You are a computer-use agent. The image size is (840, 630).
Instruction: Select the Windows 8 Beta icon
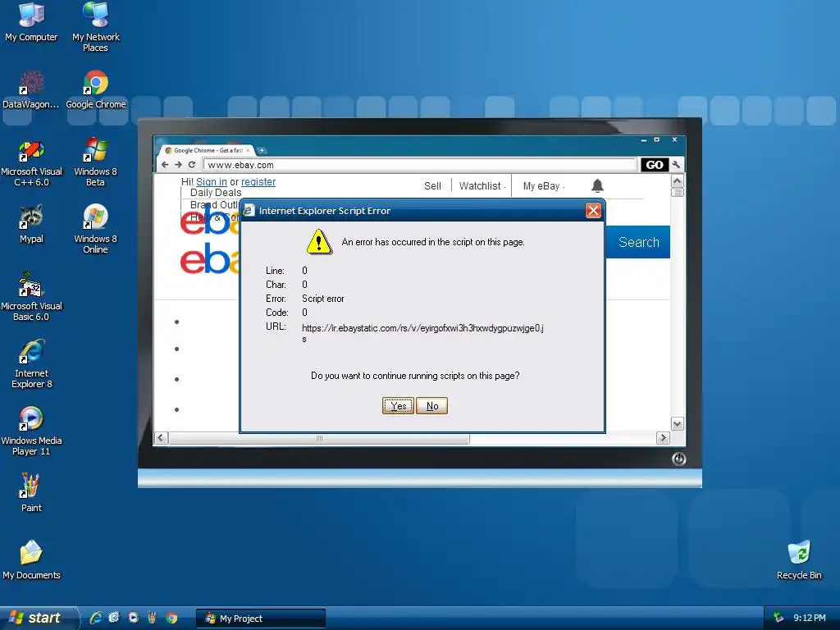click(x=95, y=162)
